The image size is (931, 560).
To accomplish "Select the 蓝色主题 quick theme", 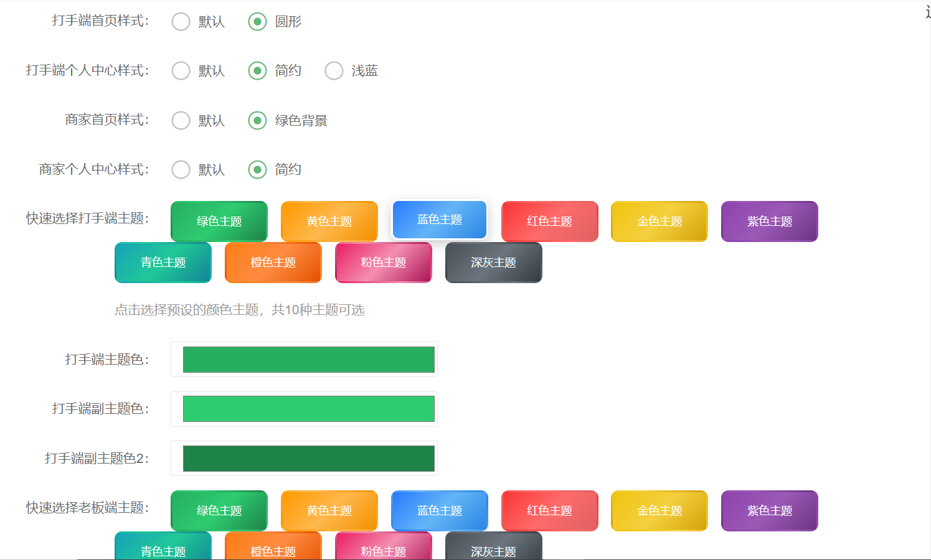I will click(439, 220).
